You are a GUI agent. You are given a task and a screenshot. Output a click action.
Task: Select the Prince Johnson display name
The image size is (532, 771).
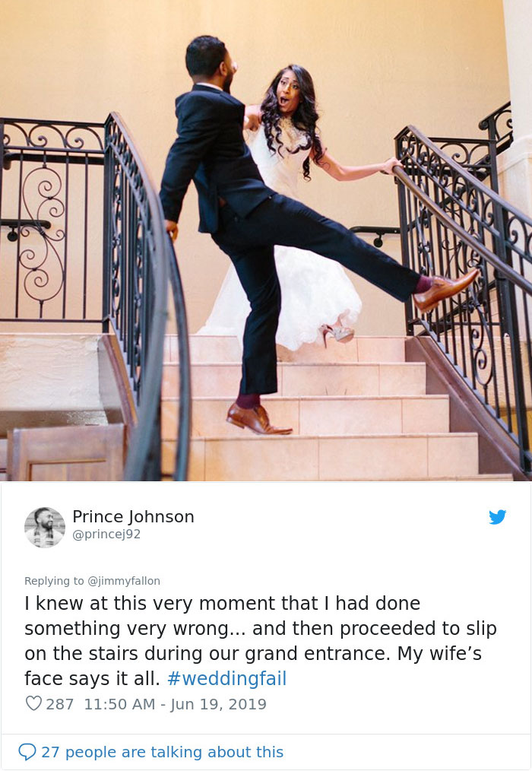(x=133, y=516)
